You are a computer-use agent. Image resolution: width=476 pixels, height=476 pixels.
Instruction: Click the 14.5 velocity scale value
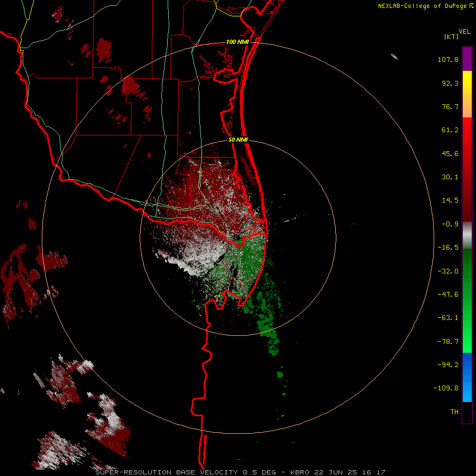(x=450, y=200)
